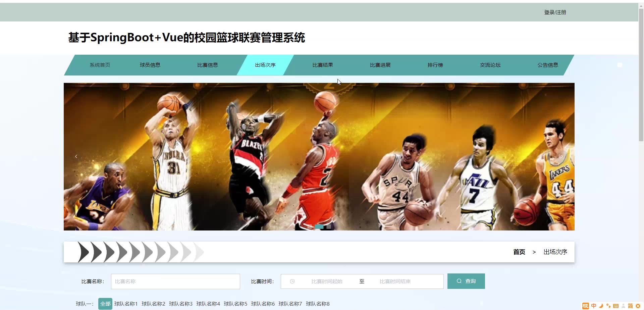Click the basketball players banner image
Viewport: 644px width, 310px height.
pos(319,157)
